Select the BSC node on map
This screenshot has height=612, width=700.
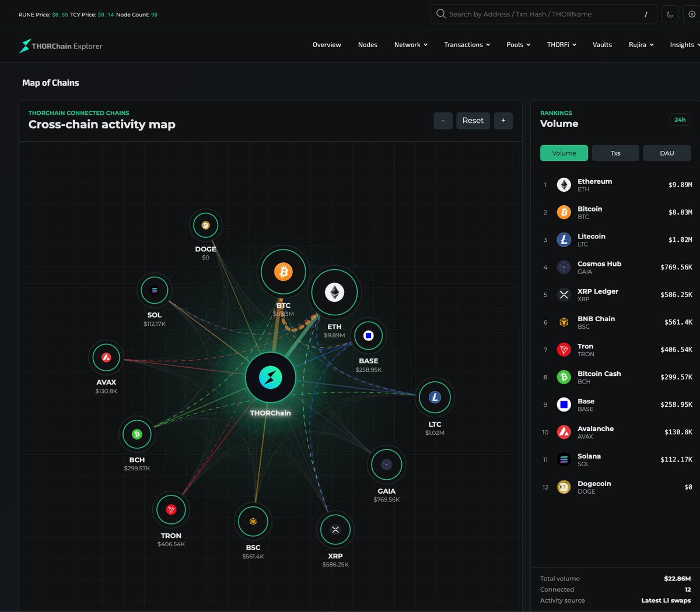[253, 522]
